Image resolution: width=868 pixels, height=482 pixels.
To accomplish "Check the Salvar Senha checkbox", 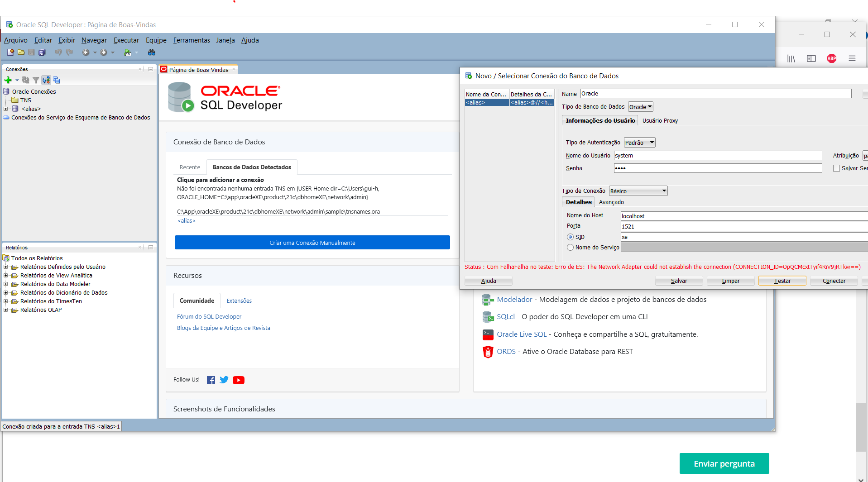I will coord(836,168).
